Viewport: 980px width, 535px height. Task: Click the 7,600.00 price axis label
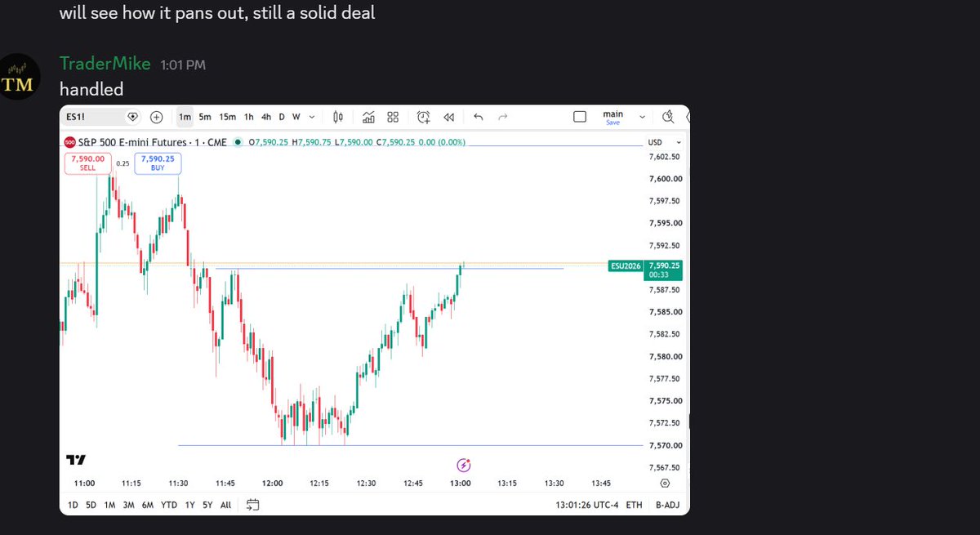pos(666,179)
